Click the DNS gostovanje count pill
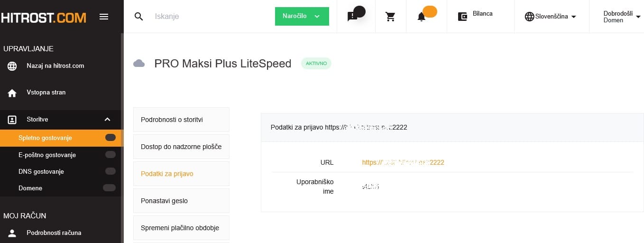Viewport: 644px width, 243px height. (110, 171)
